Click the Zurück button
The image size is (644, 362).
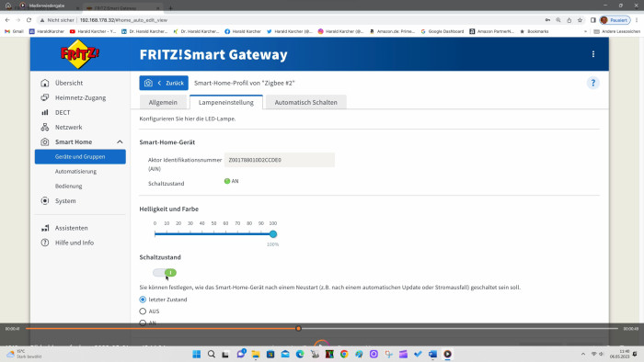click(x=164, y=83)
